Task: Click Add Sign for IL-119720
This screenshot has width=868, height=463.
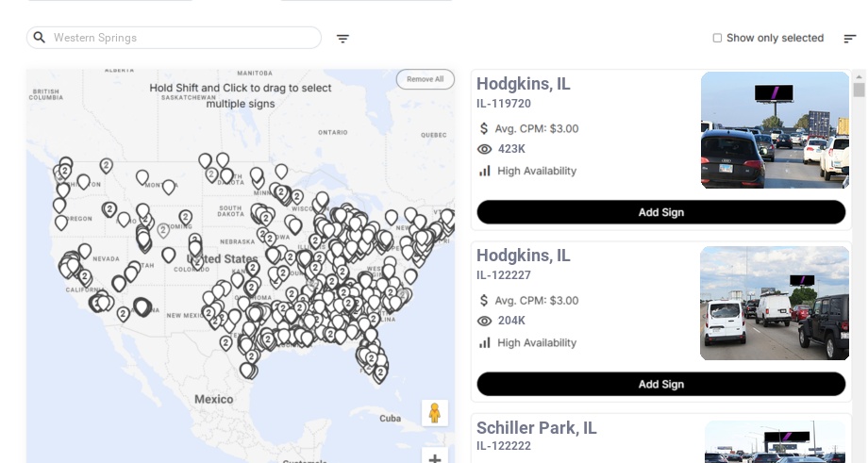Action: tap(660, 212)
